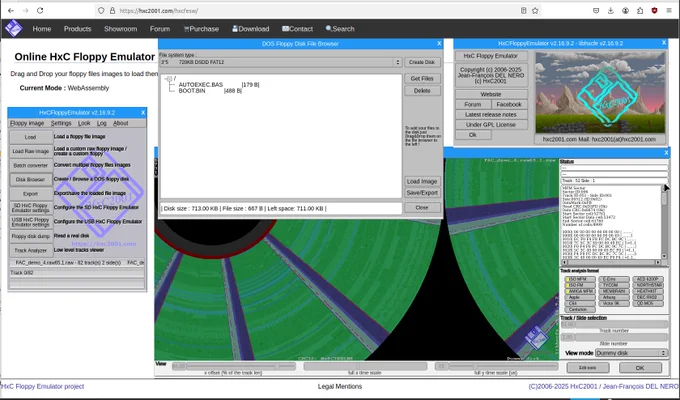Go to Products in site navigation

(x=78, y=29)
